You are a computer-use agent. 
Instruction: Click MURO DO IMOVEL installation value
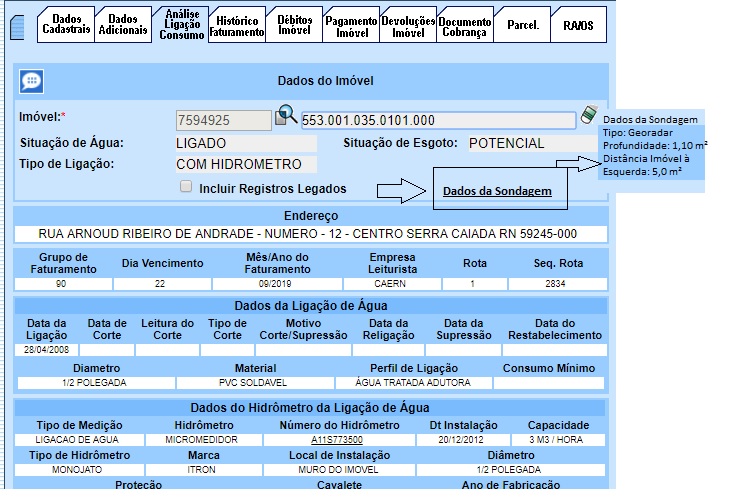[x=339, y=470]
